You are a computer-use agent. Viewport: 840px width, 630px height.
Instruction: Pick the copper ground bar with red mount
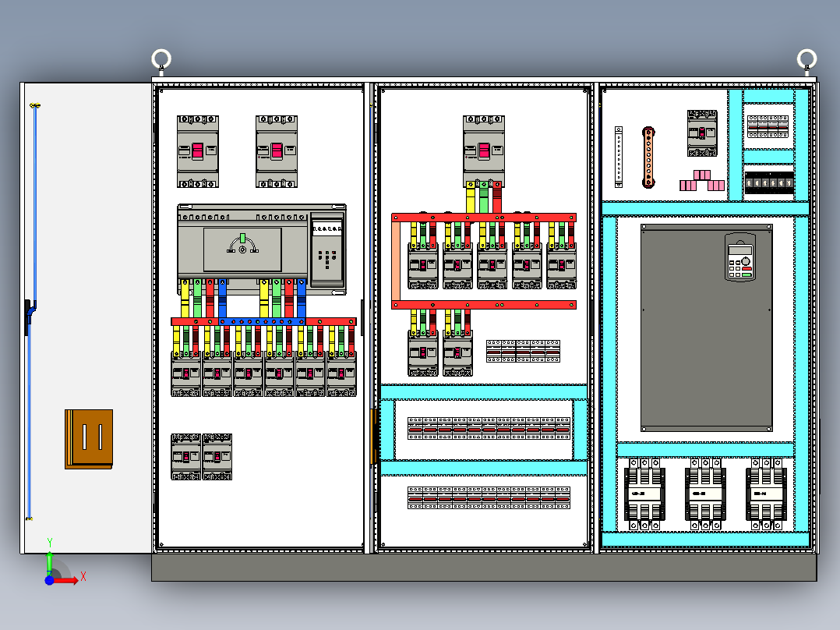[x=648, y=157]
